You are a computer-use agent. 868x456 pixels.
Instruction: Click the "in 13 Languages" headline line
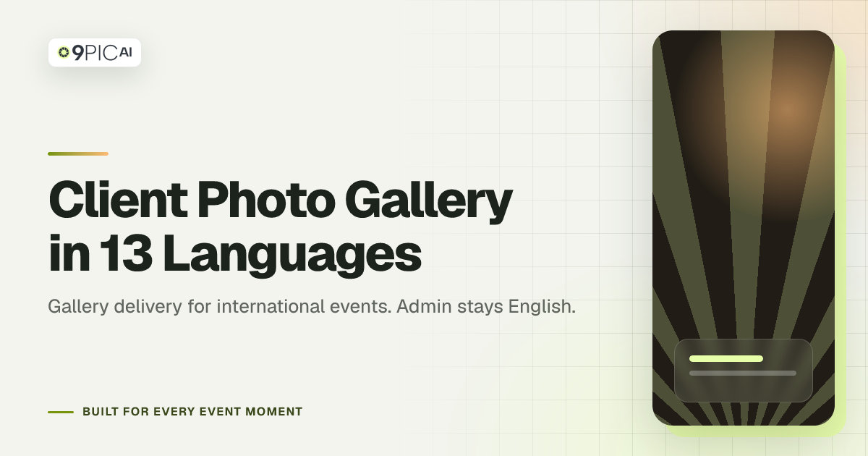[x=235, y=254]
